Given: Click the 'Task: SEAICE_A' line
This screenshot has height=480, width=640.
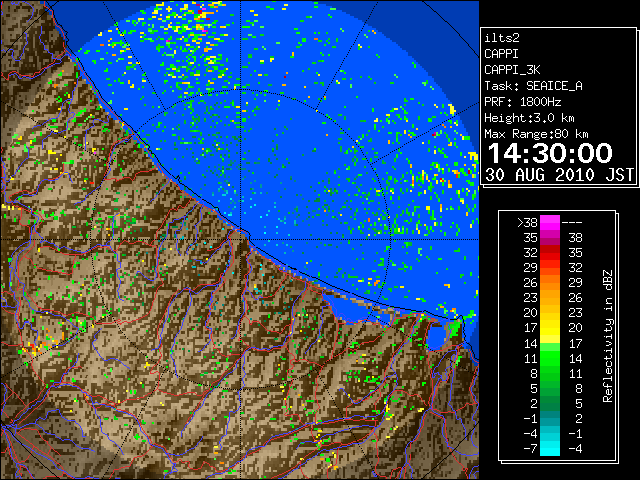Looking at the screenshot, I should [533, 86].
